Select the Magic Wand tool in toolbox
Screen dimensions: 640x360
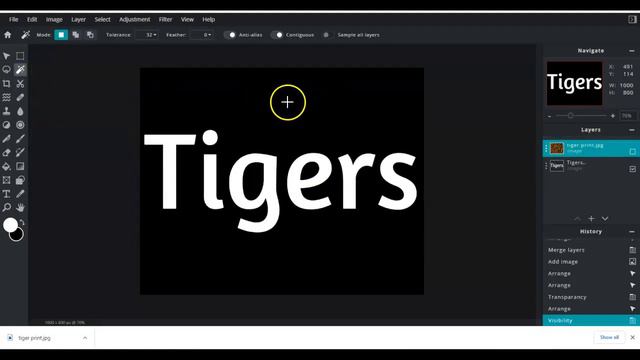pyautogui.click(x=20, y=70)
